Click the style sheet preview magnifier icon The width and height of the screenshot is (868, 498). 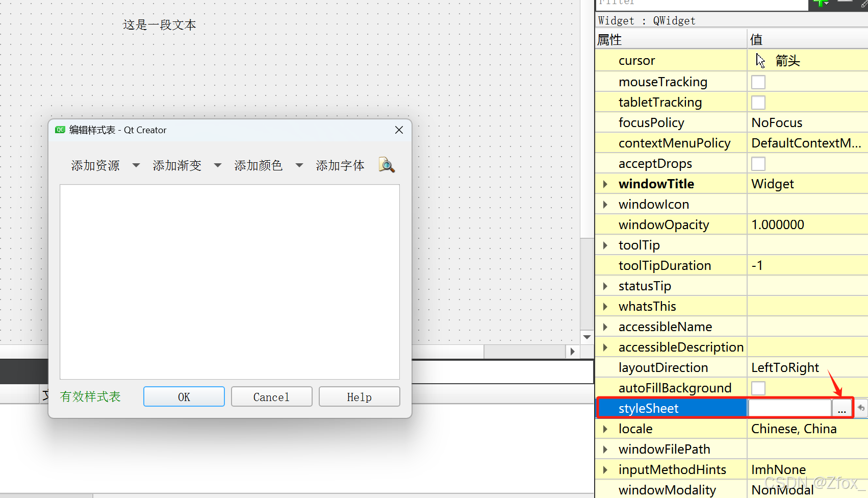387,165
